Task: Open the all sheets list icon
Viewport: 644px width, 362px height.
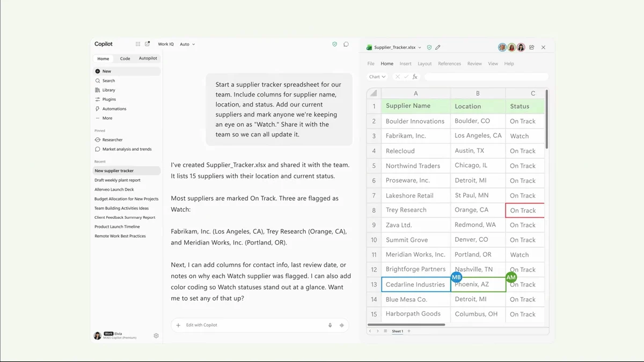Action: pyautogui.click(x=385, y=331)
